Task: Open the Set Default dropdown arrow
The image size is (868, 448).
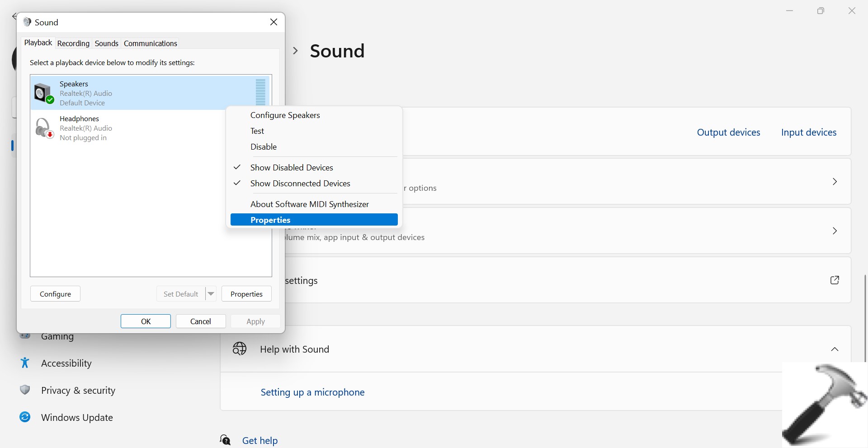Action: coord(211,294)
